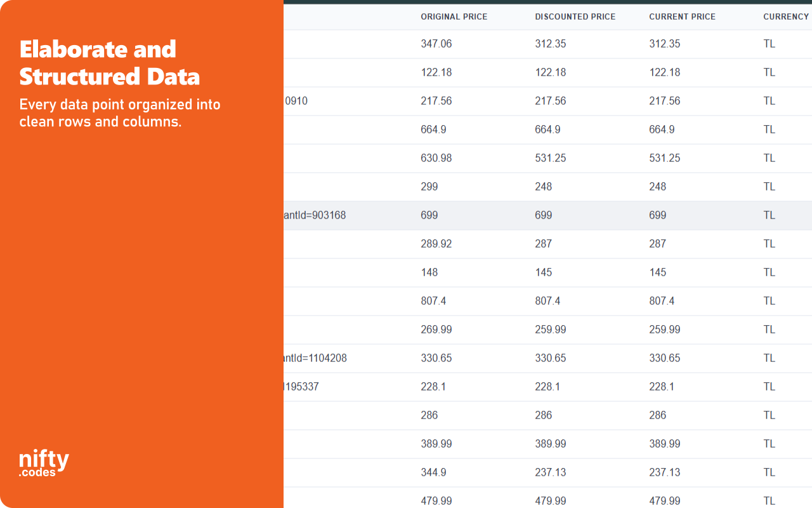Click the Currency column header

785,17
